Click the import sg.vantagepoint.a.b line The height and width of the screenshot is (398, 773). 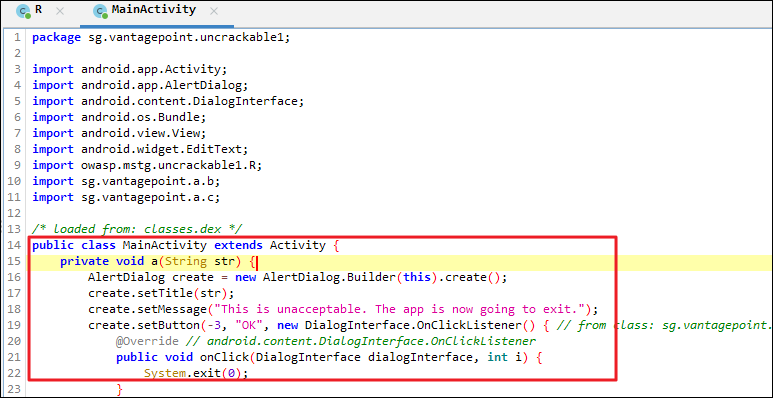(x=126, y=181)
